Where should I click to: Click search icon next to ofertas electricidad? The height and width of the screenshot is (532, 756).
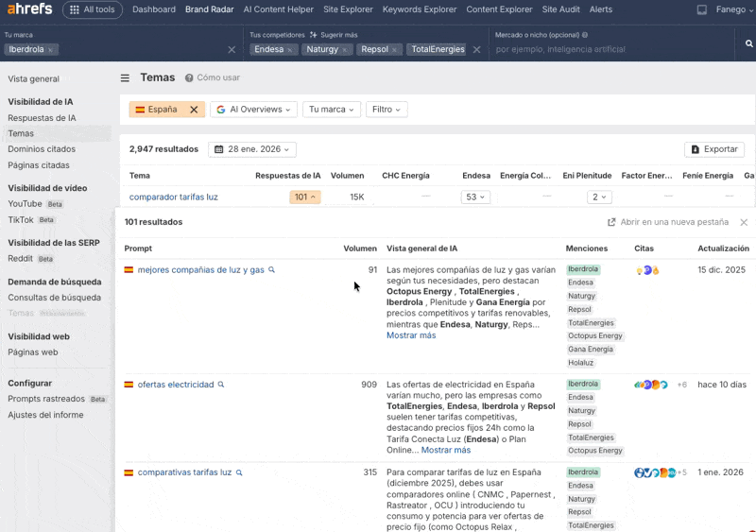[221, 385]
